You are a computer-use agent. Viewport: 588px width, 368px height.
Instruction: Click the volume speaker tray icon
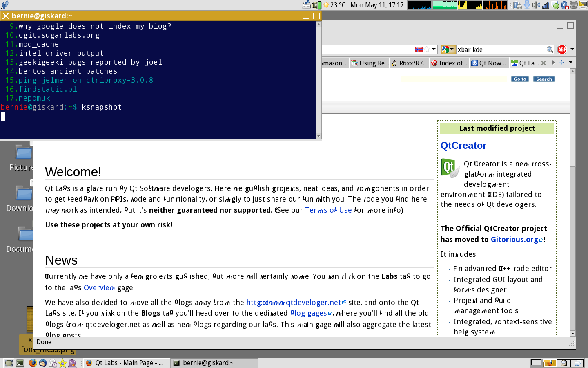click(x=535, y=5)
